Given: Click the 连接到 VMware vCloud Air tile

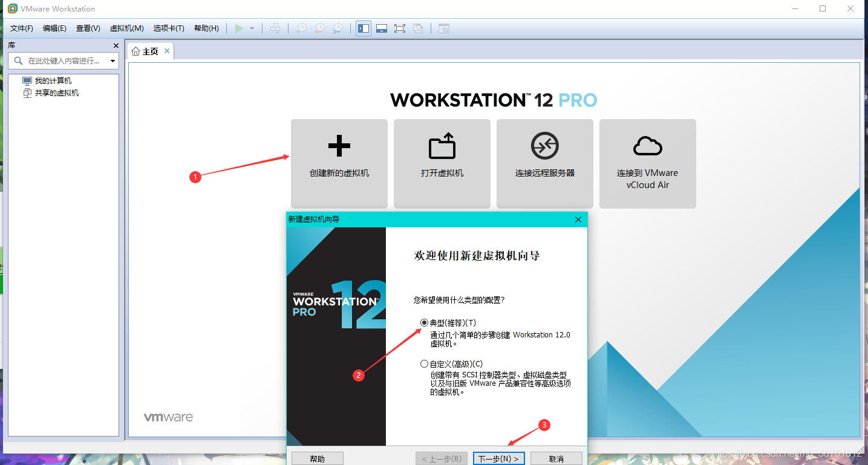Looking at the screenshot, I should (648, 164).
